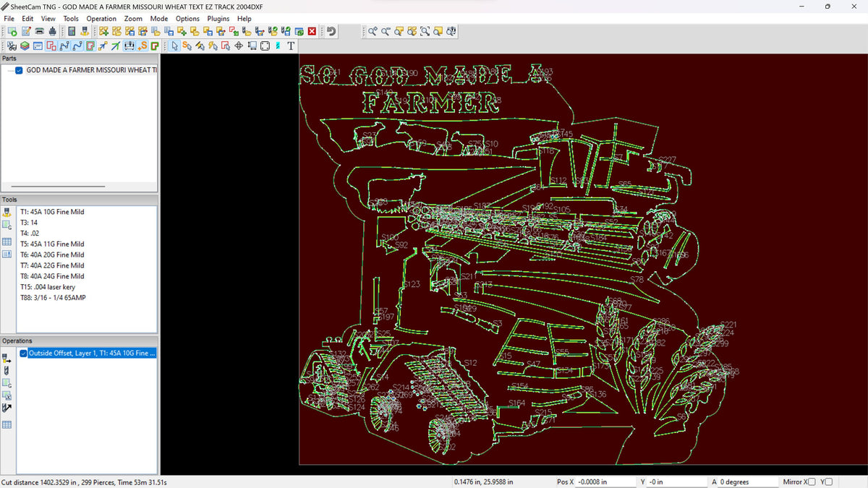Click the Cut distance status bar text

point(84,481)
